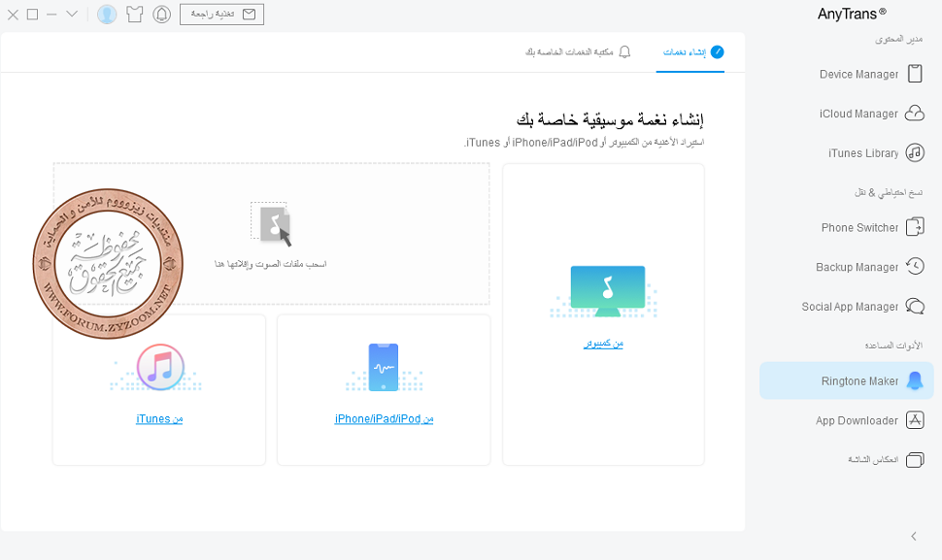
Task: Click the heading إنشاء نغمة موسيقية خاصة بك
Action: tap(610, 119)
